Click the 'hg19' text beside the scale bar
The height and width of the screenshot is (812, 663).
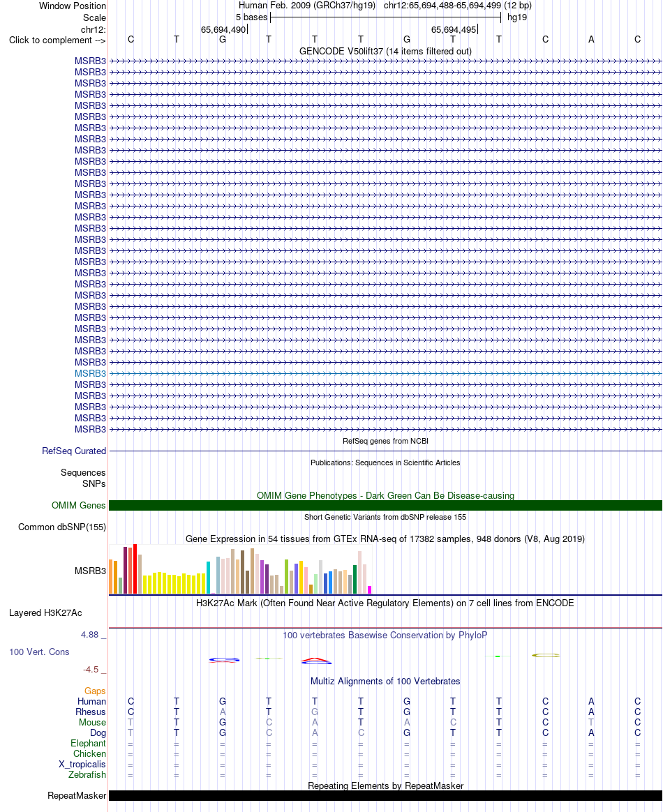pyautogui.click(x=517, y=17)
